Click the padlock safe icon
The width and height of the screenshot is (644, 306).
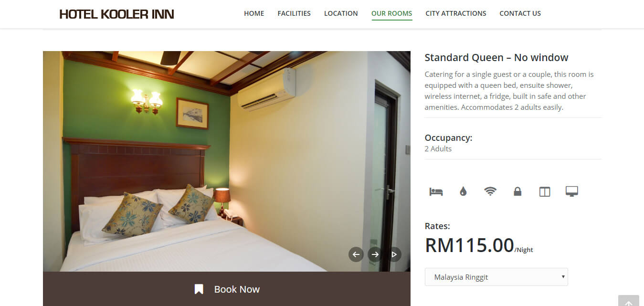coord(517,191)
